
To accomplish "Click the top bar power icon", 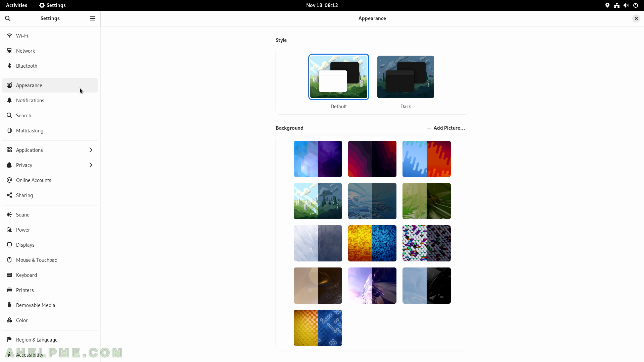I will pyautogui.click(x=636, y=5).
